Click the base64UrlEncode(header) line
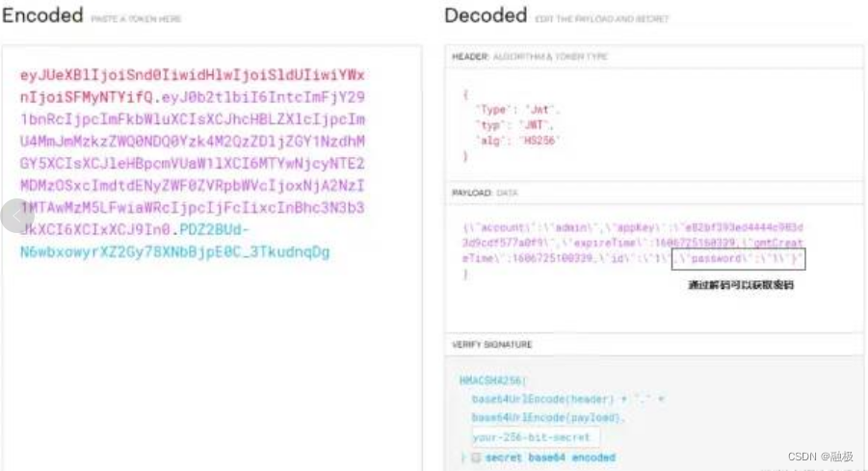This screenshot has height=471, width=868. click(x=567, y=399)
